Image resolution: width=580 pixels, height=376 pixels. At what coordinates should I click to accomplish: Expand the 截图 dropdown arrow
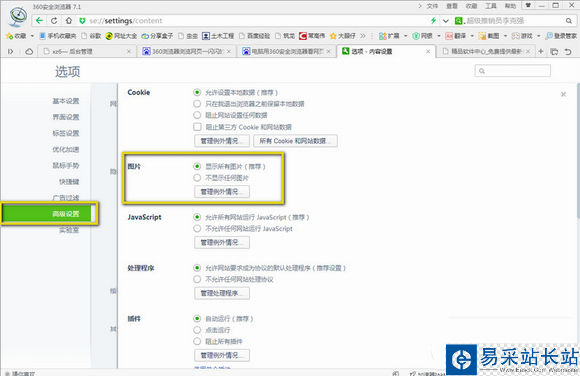coord(505,36)
